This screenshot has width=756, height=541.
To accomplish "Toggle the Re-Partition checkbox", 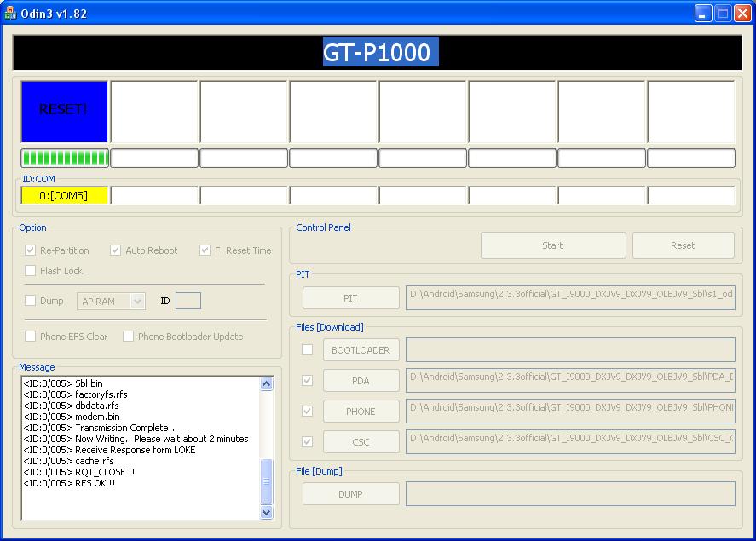I will [31, 250].
